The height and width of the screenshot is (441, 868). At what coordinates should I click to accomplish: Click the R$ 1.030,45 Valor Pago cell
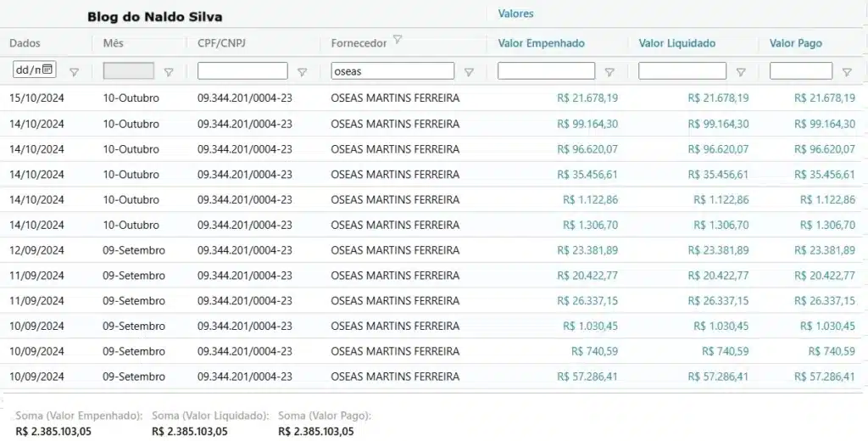pos(827,327)
